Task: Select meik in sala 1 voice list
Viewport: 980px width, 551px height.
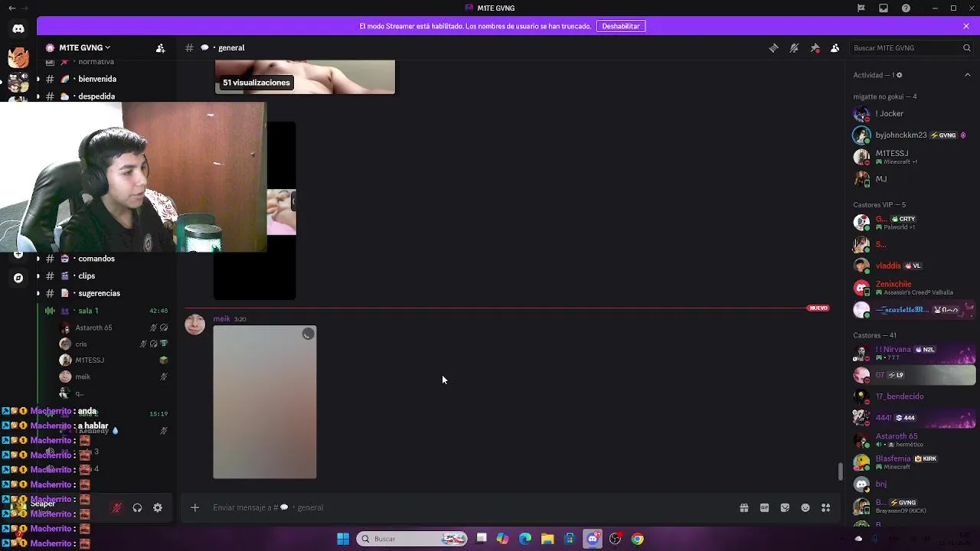Action: point(82,377)
